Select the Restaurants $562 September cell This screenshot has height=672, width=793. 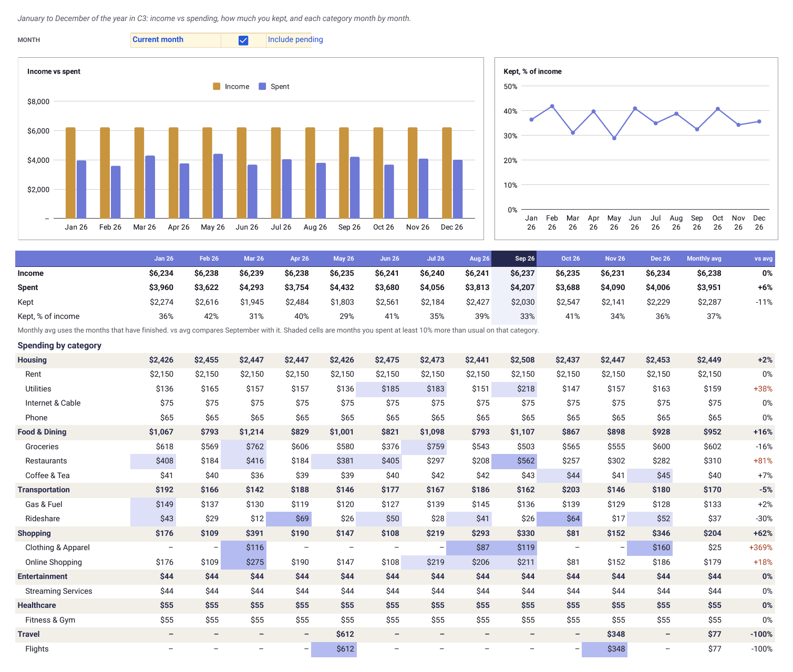click(x=514, y=461)
